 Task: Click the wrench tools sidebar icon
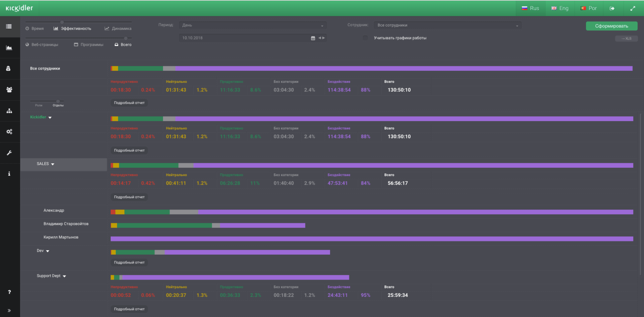tap(9, 153)
